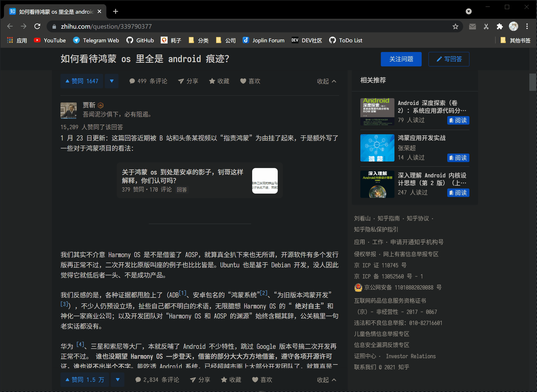This screenshot has width=537, height=392.
Task: Click the 写回答 button
Action: click(449, 59)
